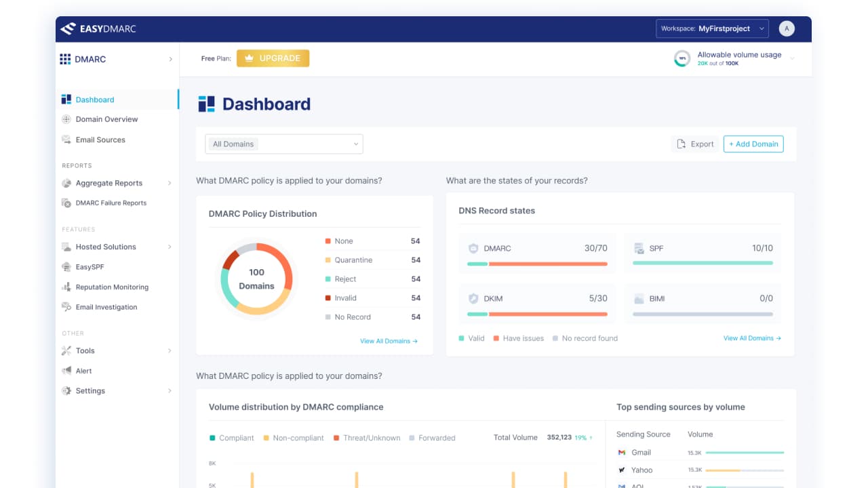The height and width of the screenshot is (488, 868).
Task: Click the UPGRADE button
Action: [273, 58]
